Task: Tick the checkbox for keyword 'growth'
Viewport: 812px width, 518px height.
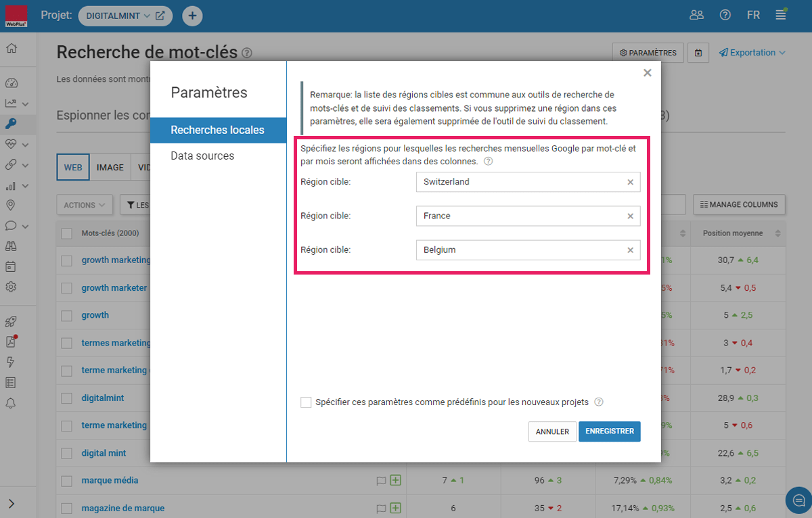Action: coord(66,315)
